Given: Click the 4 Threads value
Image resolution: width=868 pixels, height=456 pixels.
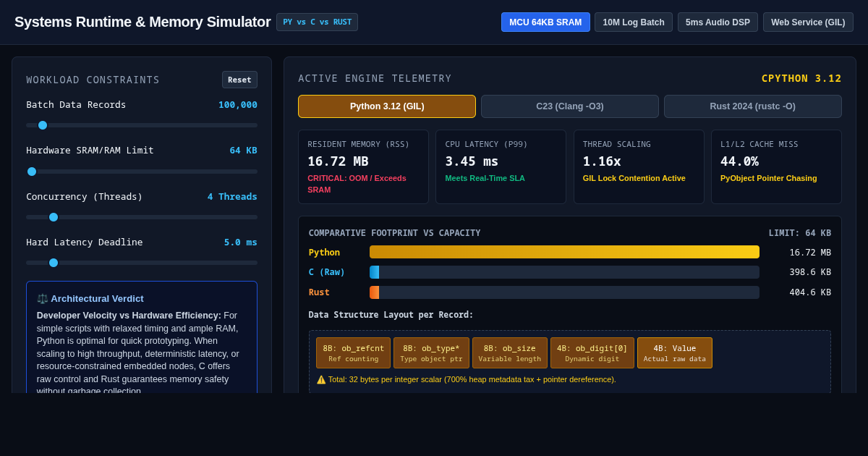Looking at the screenshot, I should [232, 197].
